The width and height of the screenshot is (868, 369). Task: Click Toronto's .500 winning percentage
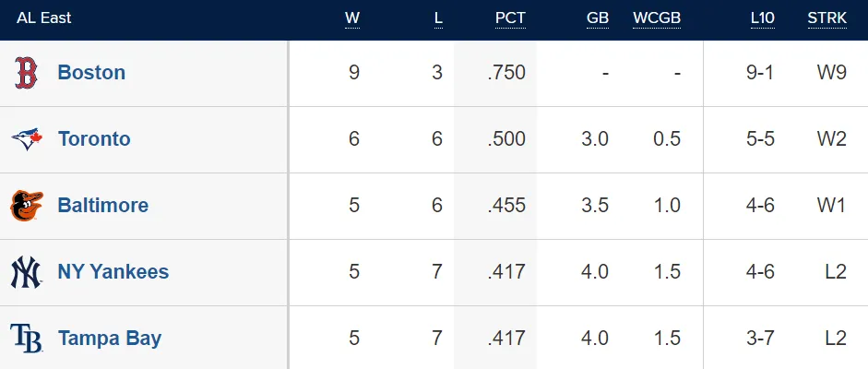click(506, 139)
